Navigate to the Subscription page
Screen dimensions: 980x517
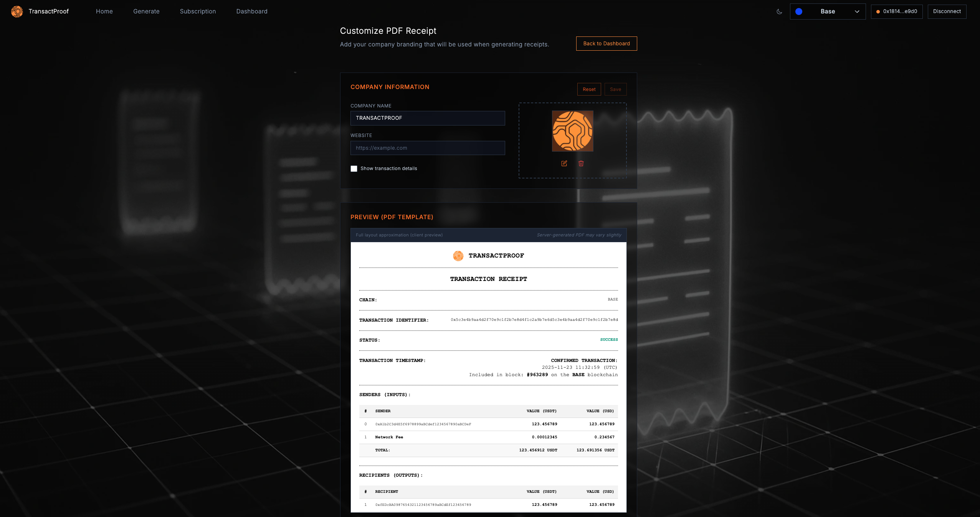pyautogui.click(x=197, y=11)
